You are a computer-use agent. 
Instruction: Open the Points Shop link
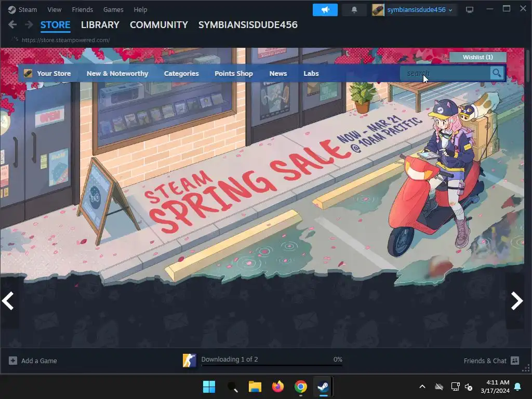[x=234, y=73]
